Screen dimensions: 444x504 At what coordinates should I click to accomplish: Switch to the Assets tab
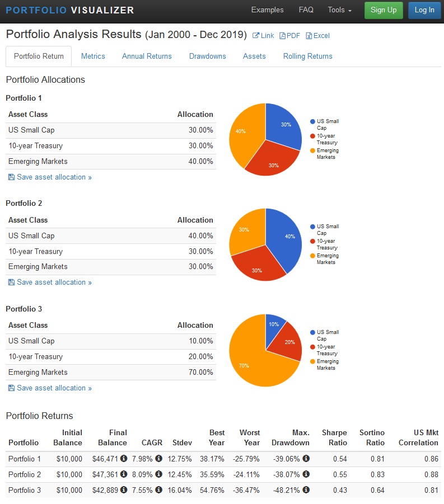(254, 56)
